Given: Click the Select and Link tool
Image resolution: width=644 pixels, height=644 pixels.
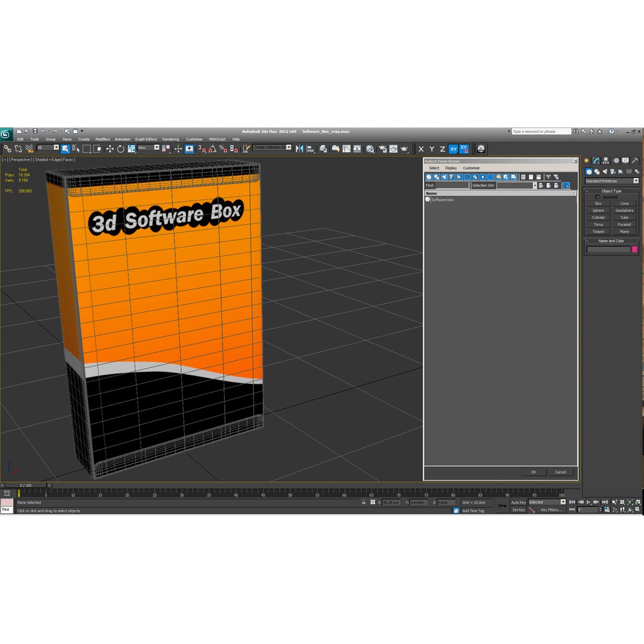Looking at the screenshot, I should [7, 149].
